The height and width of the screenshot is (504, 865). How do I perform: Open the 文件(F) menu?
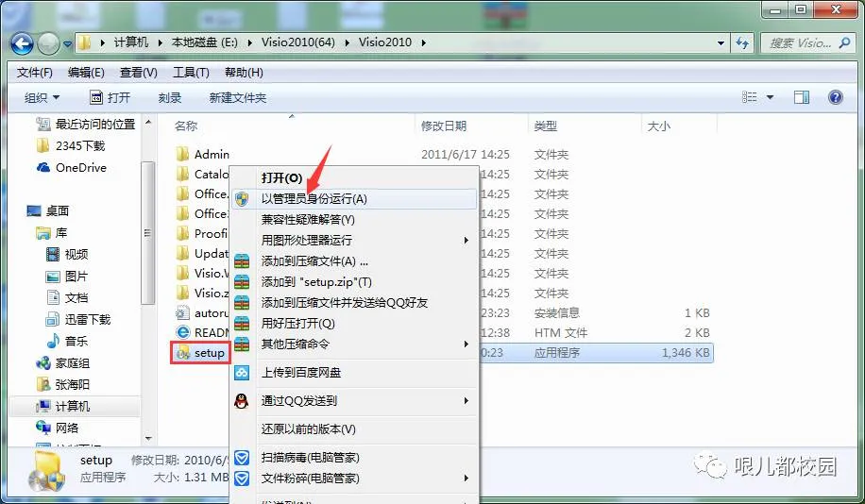point(34,73)
